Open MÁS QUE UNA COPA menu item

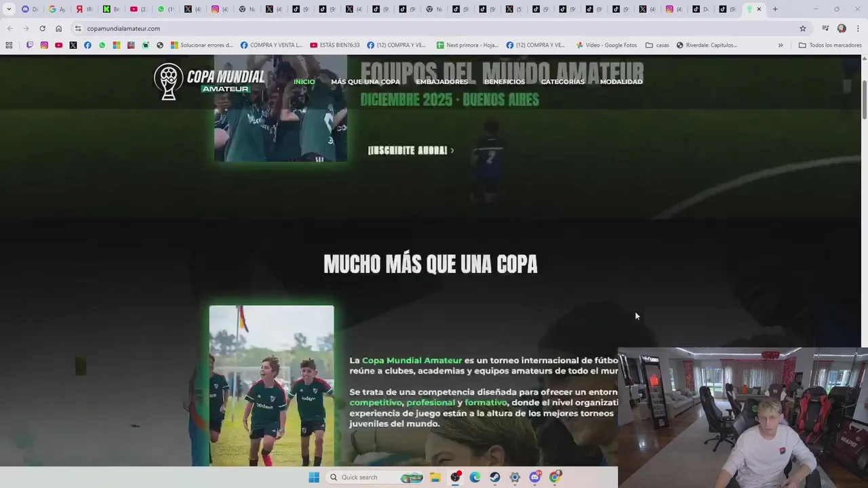tap(366, 82)
